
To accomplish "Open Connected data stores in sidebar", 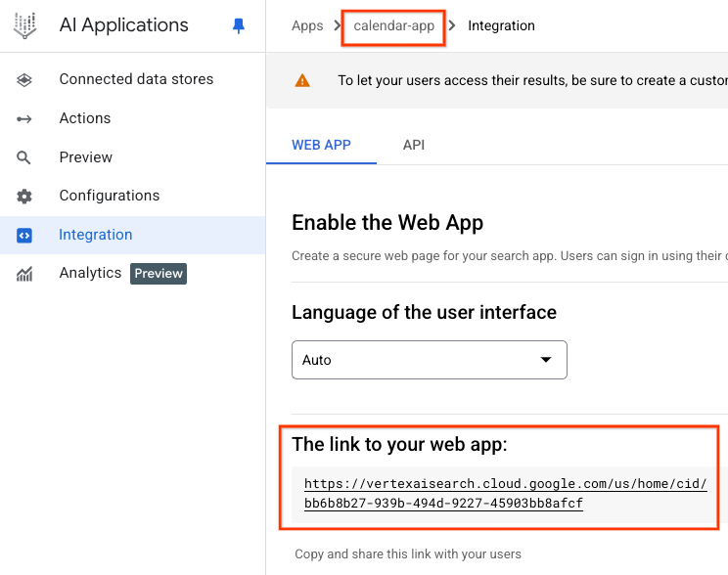I will tap(136, 79).
